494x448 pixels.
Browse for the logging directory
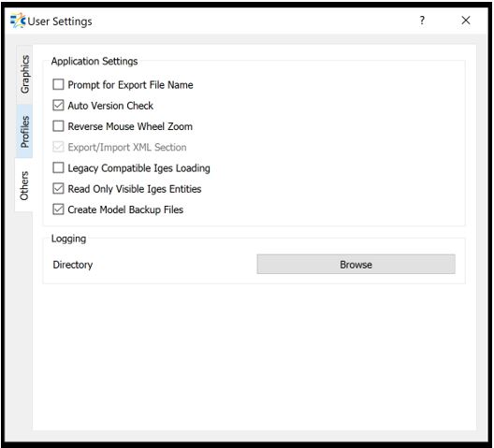356,265
